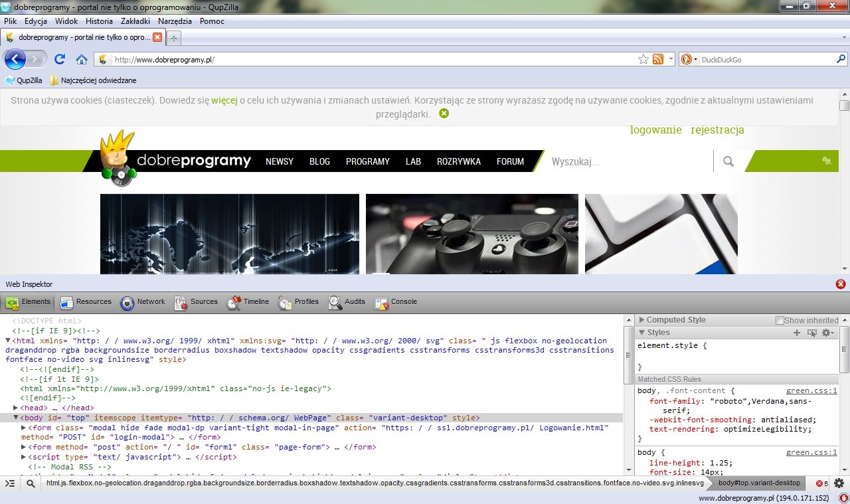Open the address bar history dropdown
The image size is (850, 504).
671,60
